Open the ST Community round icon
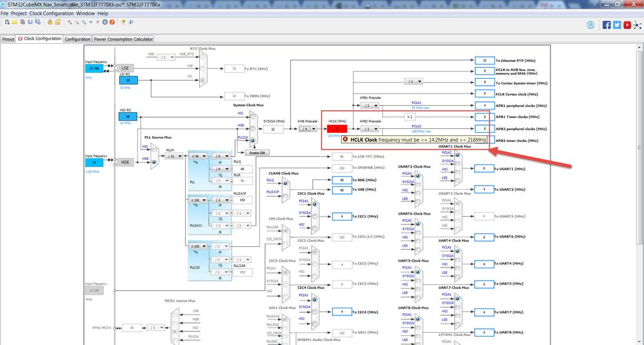 (590, 25)
